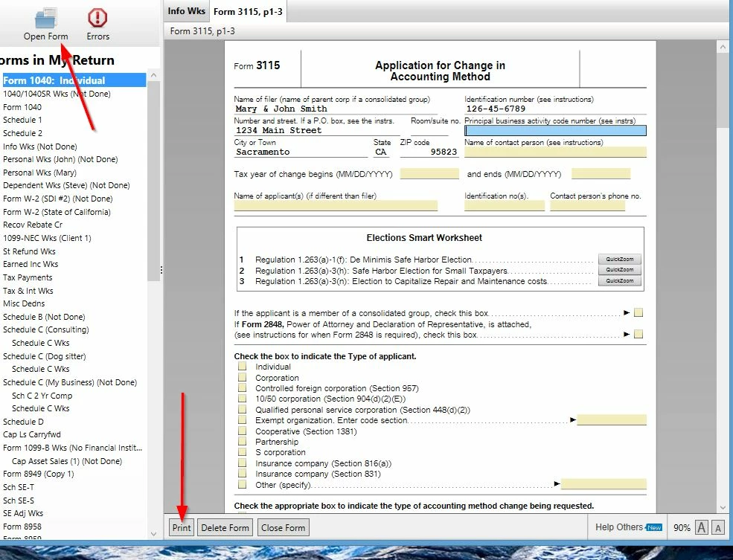Open Recov Rebate Cr
This screenshot has width=733, height=560.
[x=33, y=225]
